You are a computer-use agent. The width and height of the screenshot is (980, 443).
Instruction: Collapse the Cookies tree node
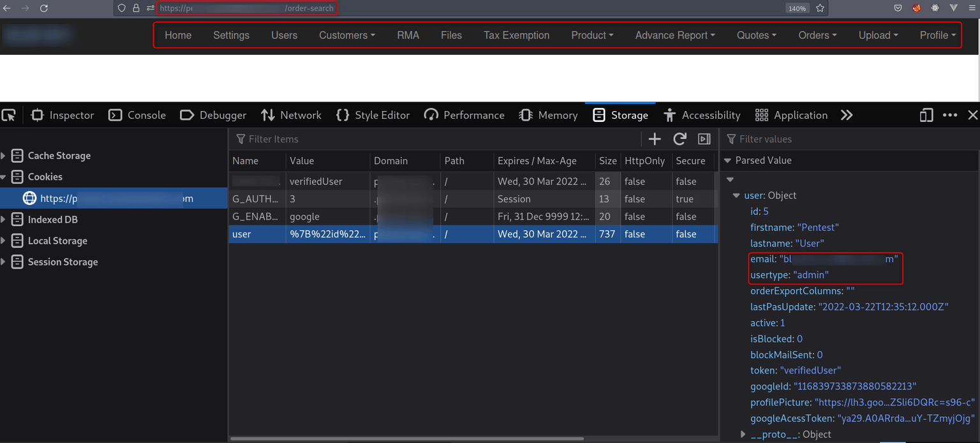pyautogui.click(x=4, y=177)
